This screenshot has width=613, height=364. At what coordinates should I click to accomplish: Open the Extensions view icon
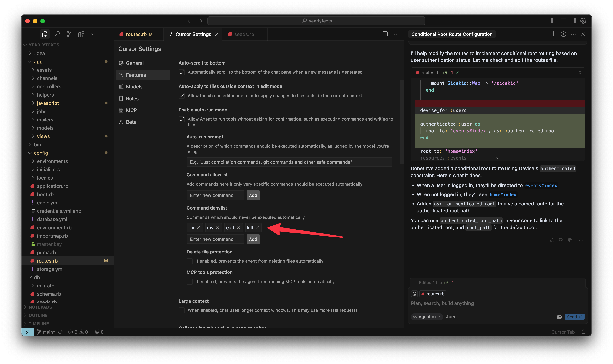tap(81, 34)
